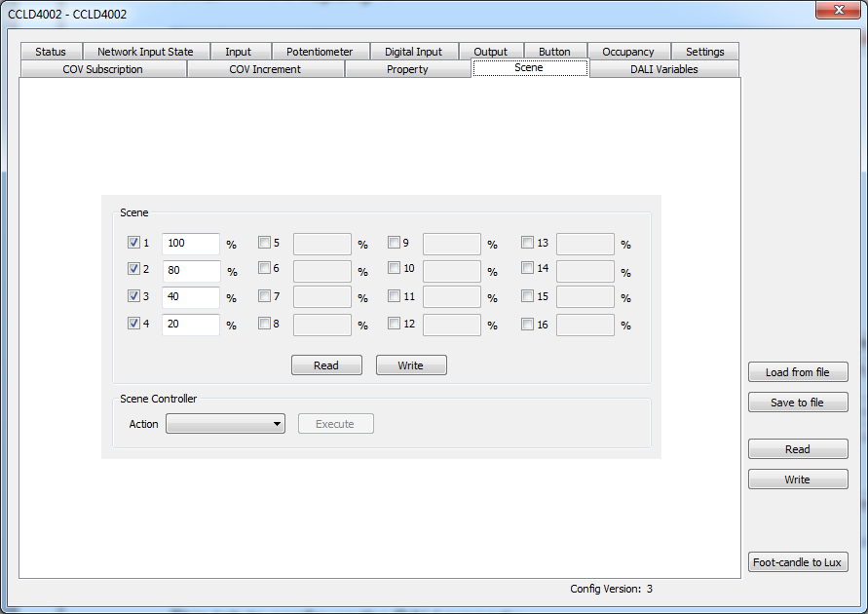Open Foot-candle to Lux converter
The height and width of the screenshot is (614, 868).
click(798, 562)
